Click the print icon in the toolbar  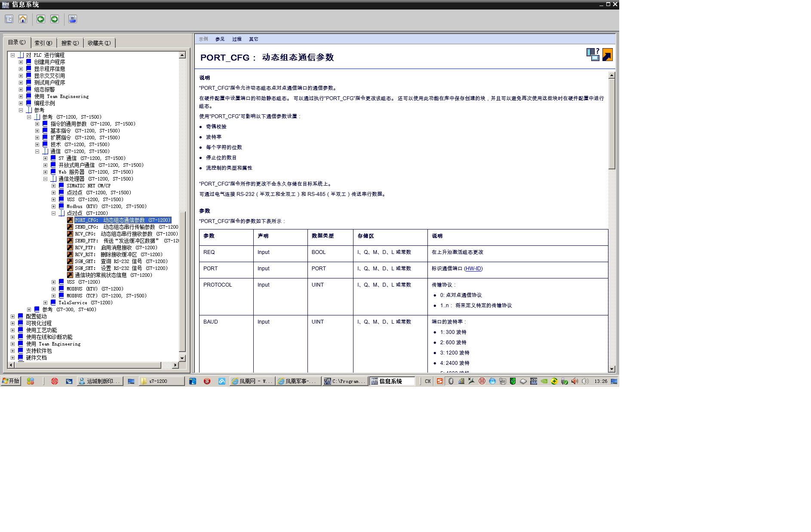tap(72, 19)
